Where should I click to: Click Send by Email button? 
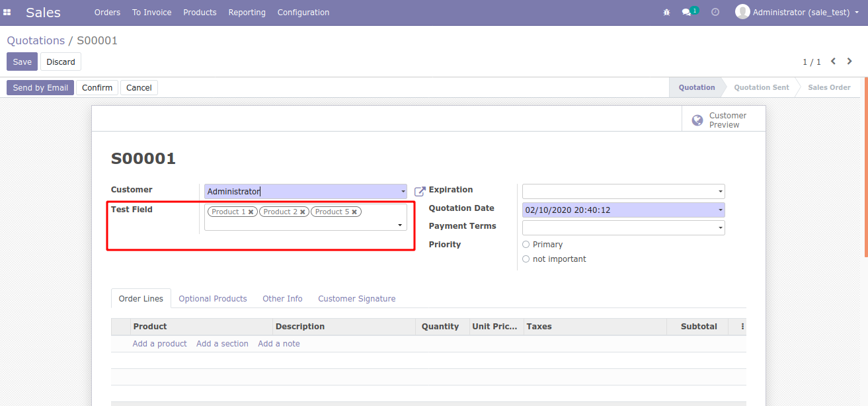point(40,87)
